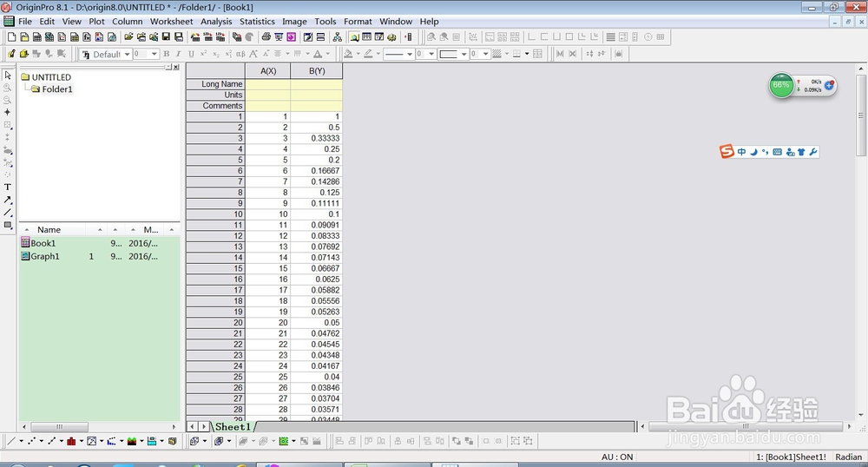Click the Scatter plot icon
Image resolution: width=868 pixels, height=467 pixels.
click(x=31, y=441)
